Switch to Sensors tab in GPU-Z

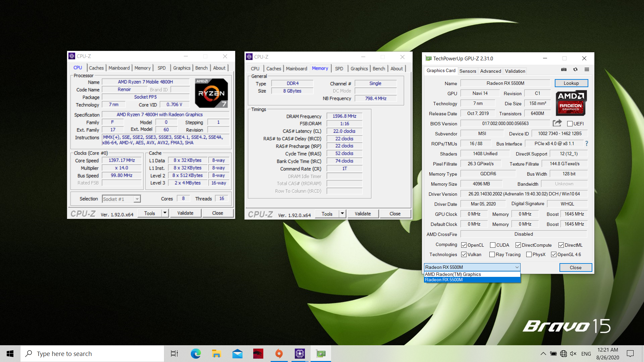(468, 71)
